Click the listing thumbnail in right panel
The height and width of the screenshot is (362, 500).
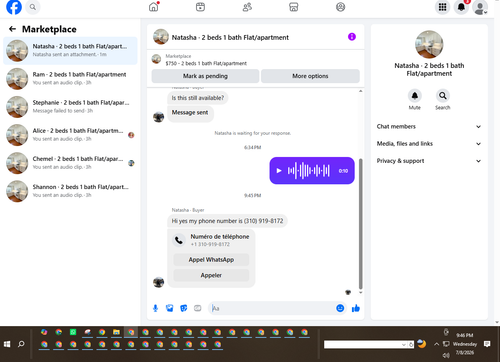429,44
